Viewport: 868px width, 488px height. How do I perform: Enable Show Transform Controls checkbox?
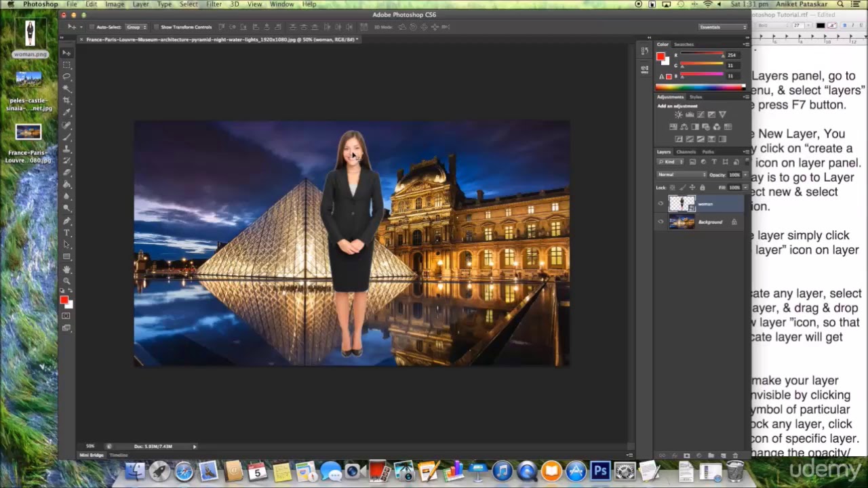(156, 27)
